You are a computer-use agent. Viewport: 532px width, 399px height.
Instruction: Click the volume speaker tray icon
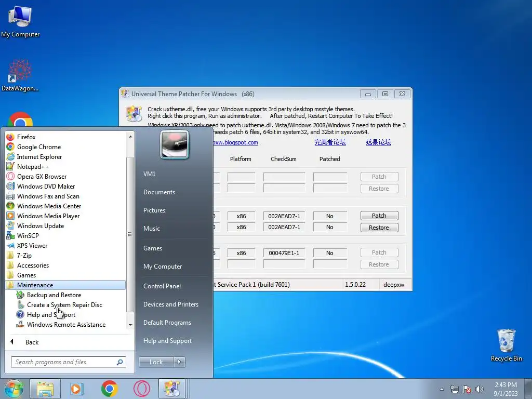(479, 389)
